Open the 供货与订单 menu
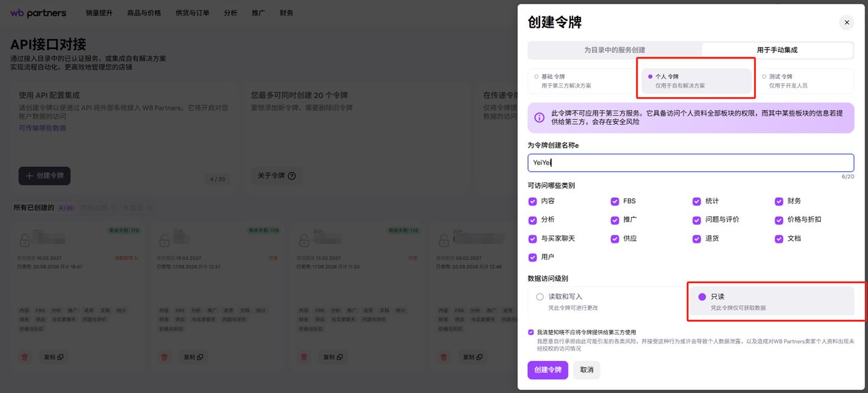This screenshot has width=868, height=393. [x=192, y=13]
